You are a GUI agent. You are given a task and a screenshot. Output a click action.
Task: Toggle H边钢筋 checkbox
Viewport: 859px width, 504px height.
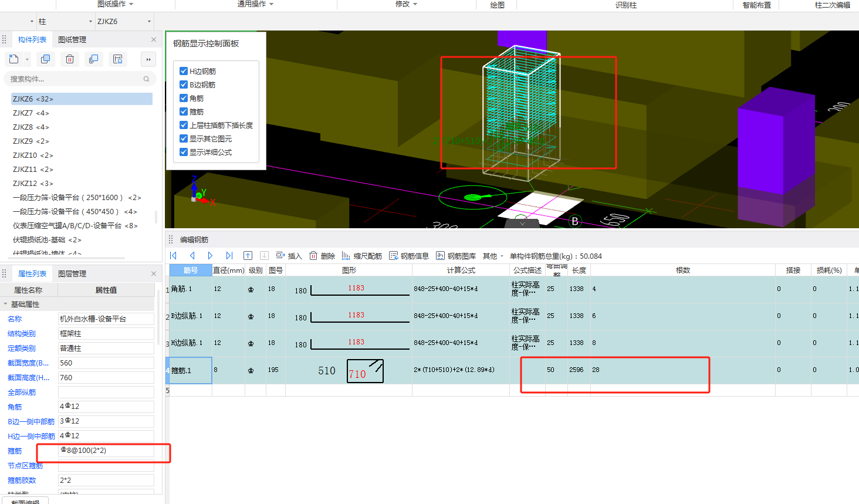pyautogui.click(x=184, y=71)
